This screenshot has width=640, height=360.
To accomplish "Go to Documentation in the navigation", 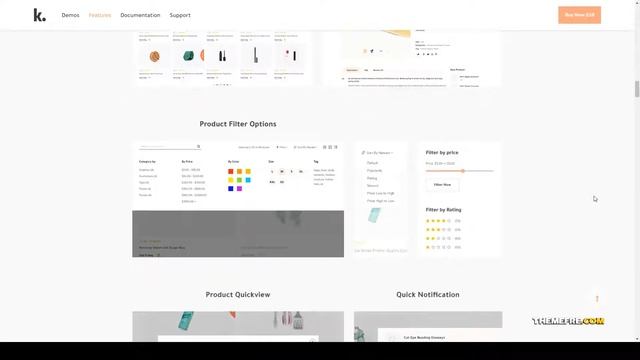I will 140,15.
